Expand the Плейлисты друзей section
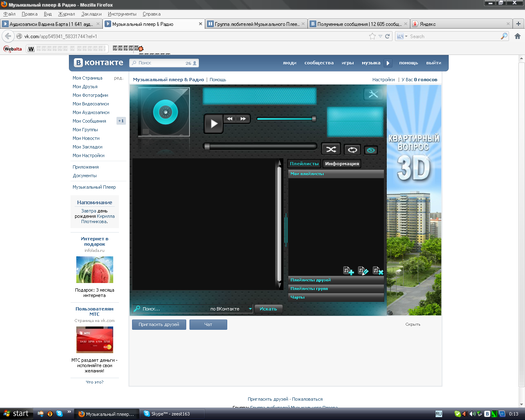 coord(336,280)
